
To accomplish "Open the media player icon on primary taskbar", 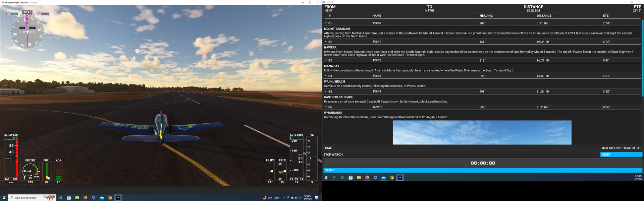I will click(x=94, y=198).
